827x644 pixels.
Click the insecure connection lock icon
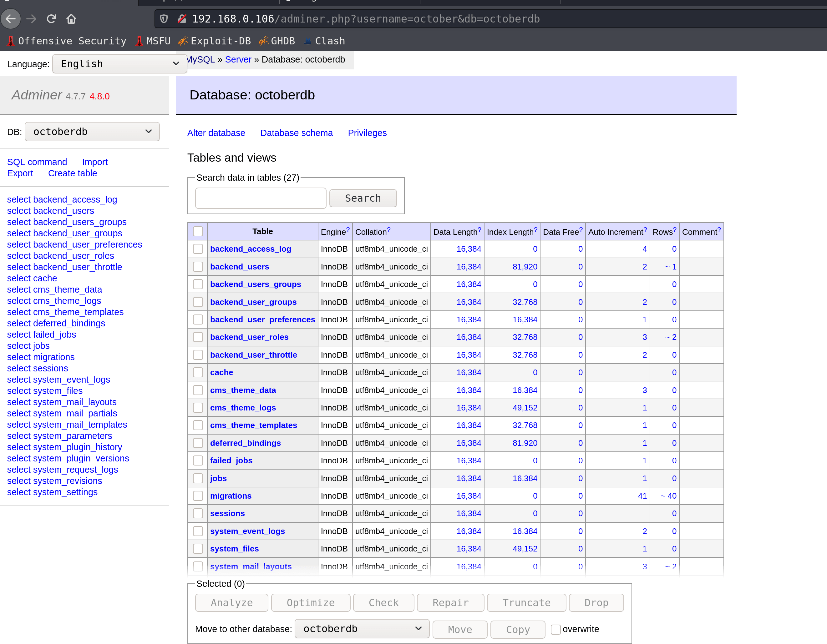[x=182, y=18]
